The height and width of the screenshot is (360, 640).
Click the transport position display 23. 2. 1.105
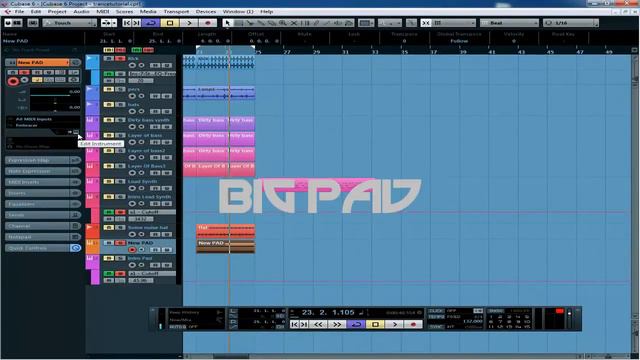coord(328,313)
